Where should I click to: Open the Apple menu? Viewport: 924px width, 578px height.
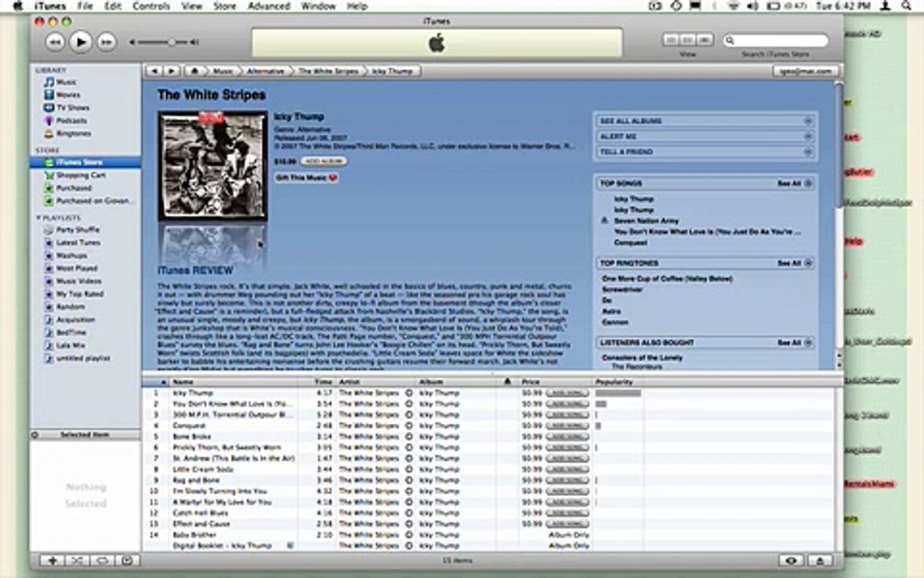point(18,6)
